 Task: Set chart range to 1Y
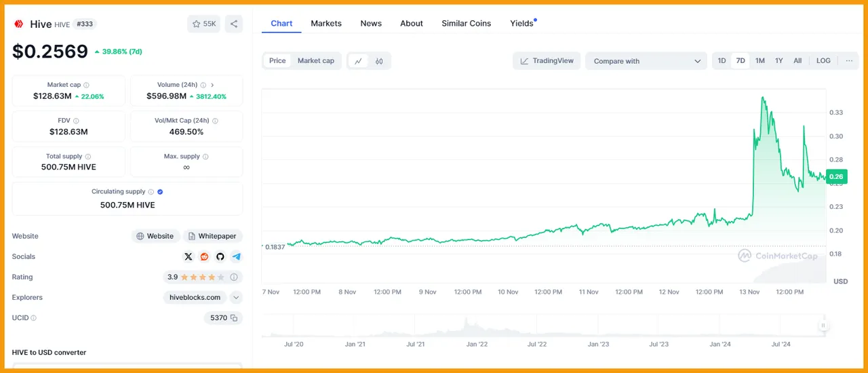pyautogui.click(x=779, y=61)
